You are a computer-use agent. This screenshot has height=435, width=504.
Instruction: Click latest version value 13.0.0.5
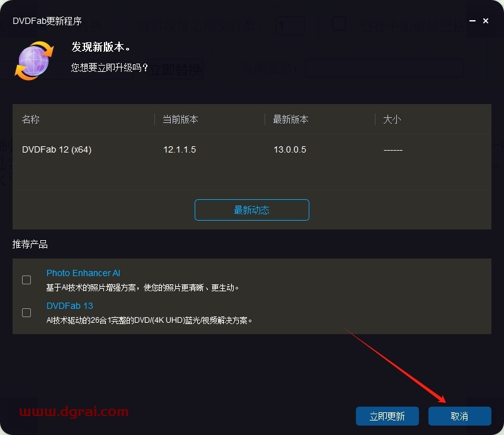[290, 149]
